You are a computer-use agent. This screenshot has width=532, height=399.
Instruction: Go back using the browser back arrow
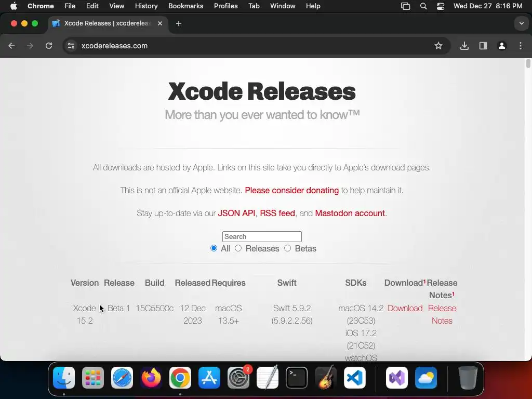pos(11,46)
